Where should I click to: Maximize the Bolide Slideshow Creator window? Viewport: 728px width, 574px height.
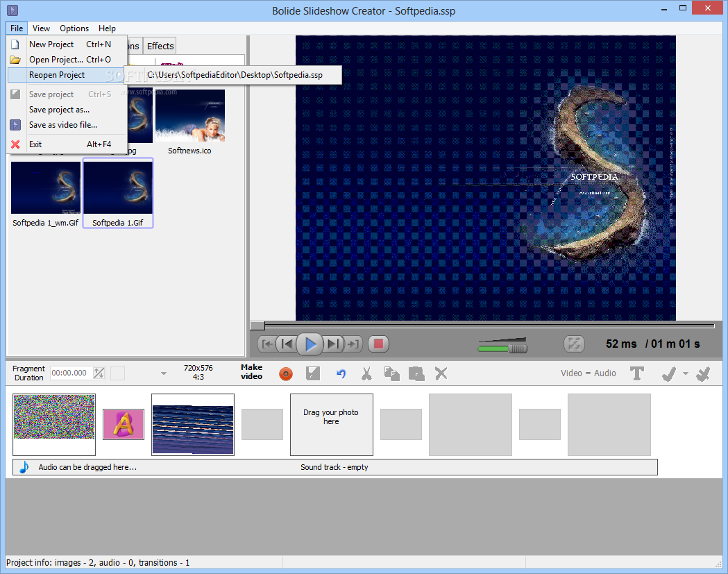683,8
